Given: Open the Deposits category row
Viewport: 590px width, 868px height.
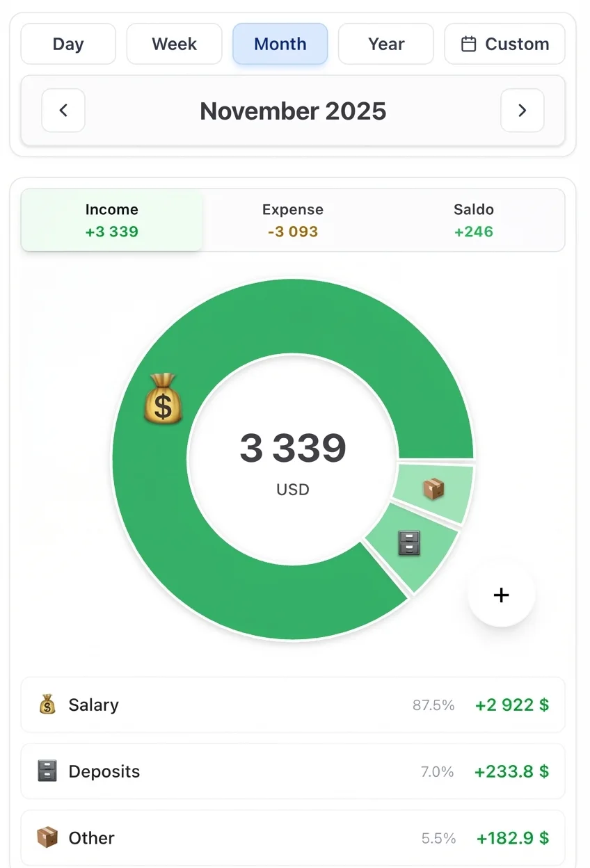Looking at the screenshot, I should pyautogui.click(x=292, y=771).
